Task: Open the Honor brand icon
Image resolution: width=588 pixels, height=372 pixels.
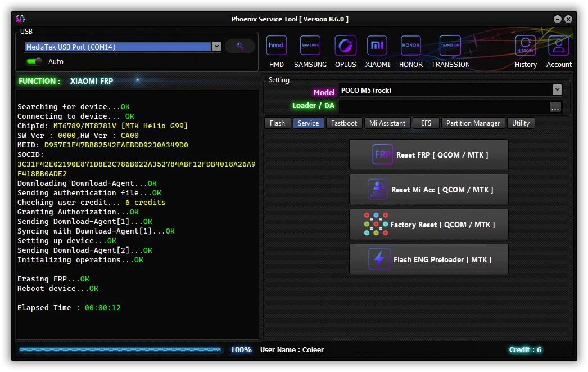Action: point(411,46)
